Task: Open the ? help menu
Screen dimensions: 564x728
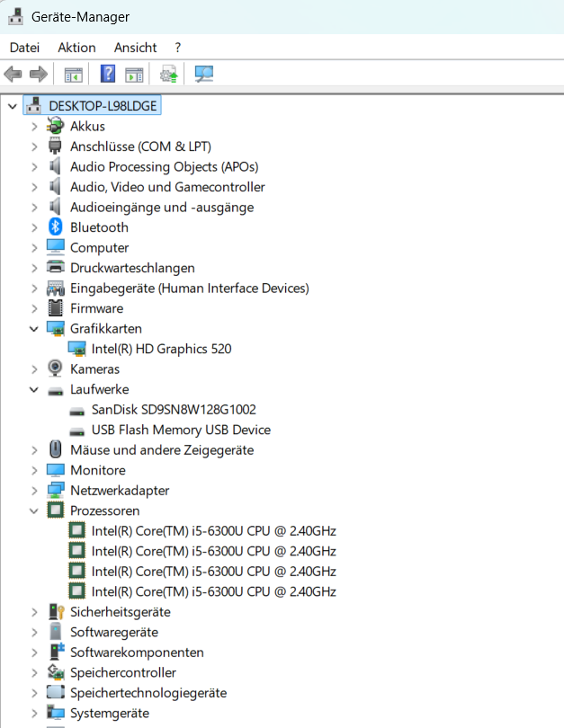Action: pyautogui.click(x=177, y=48)
